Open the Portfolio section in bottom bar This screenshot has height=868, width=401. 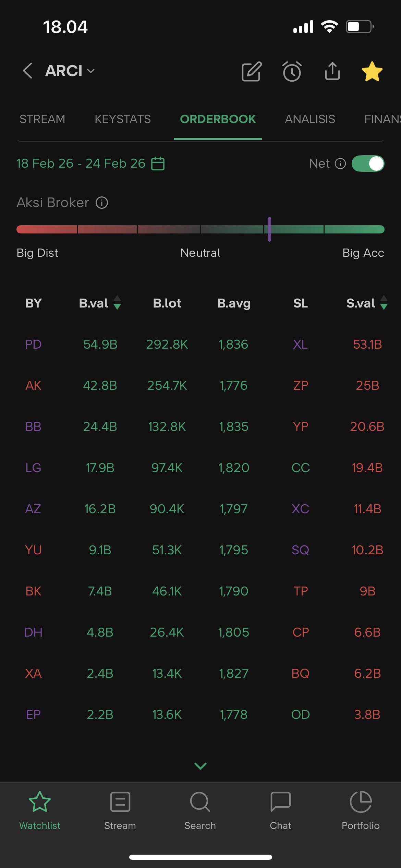pos(361,810)
